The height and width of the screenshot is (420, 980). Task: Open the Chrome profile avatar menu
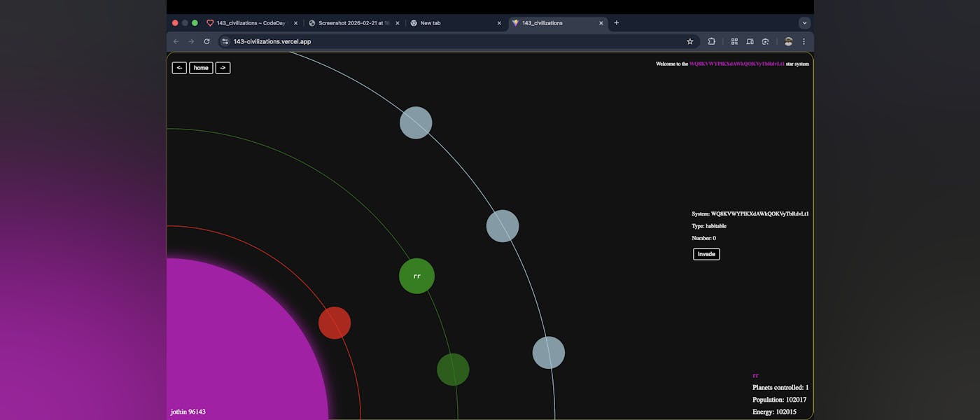tap(788, 41)
